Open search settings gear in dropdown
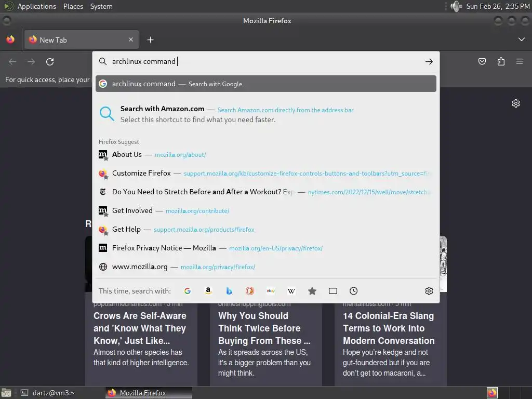The height and width of the screenshot is (399, 532). [429, 291]
